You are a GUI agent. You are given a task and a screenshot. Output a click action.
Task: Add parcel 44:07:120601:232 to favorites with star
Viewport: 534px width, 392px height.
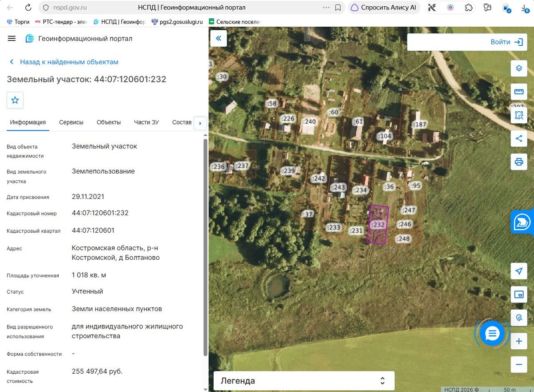15,100
